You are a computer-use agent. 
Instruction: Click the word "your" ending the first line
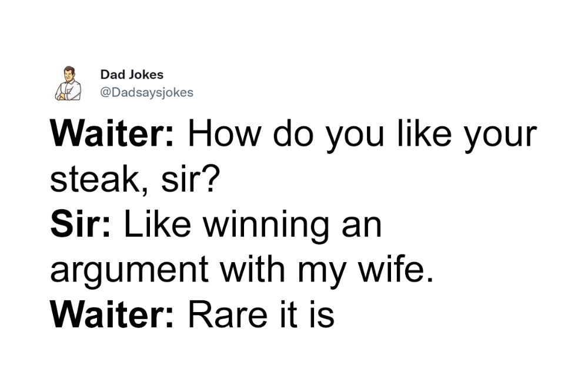point(501,137)
